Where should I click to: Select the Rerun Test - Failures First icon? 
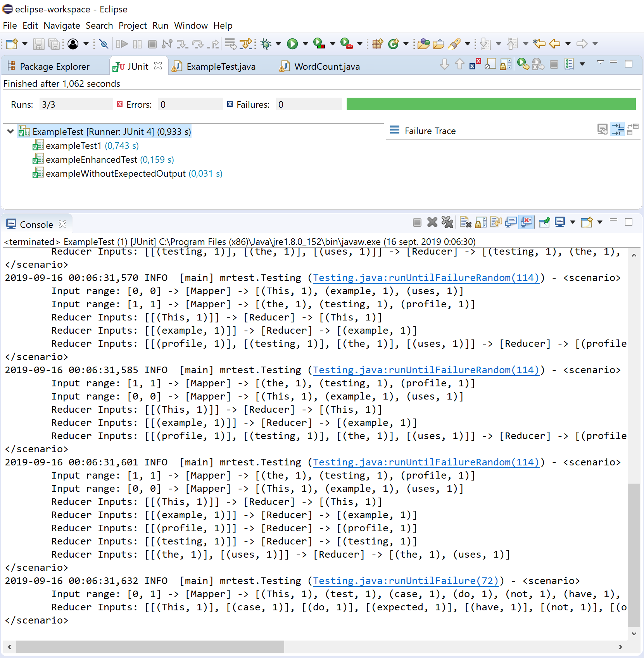point(537,65)
